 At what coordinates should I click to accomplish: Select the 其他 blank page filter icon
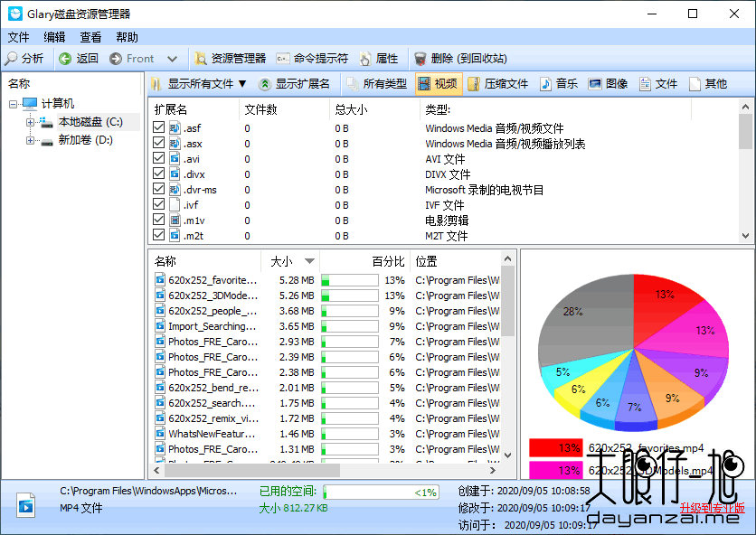(695, 84)
